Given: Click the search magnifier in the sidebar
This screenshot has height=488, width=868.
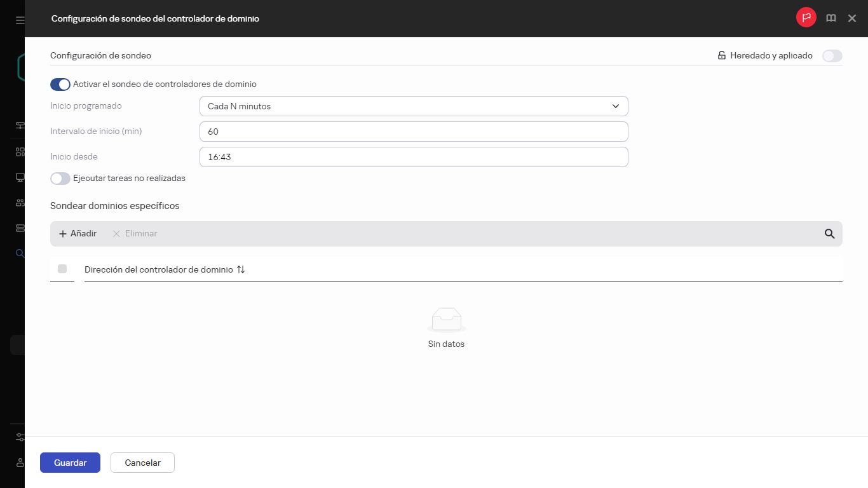Looking at the screenshot, I should click(x=19, y=252).
